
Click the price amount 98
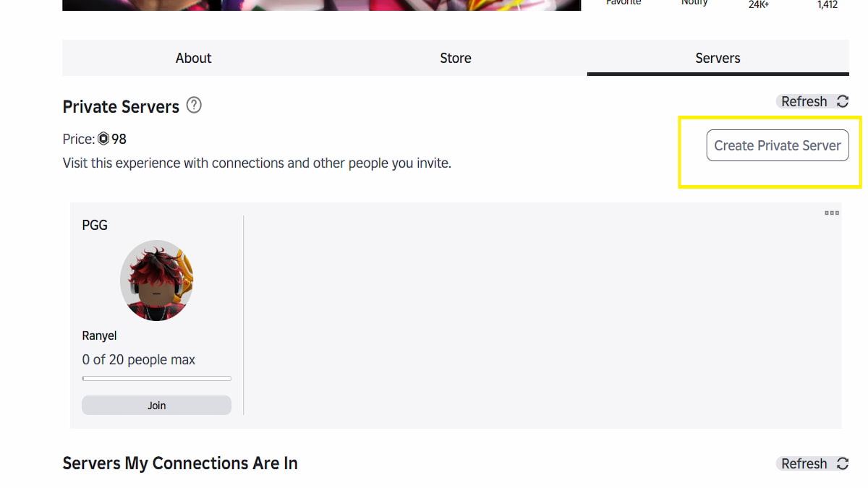click(x=119, y=139)
